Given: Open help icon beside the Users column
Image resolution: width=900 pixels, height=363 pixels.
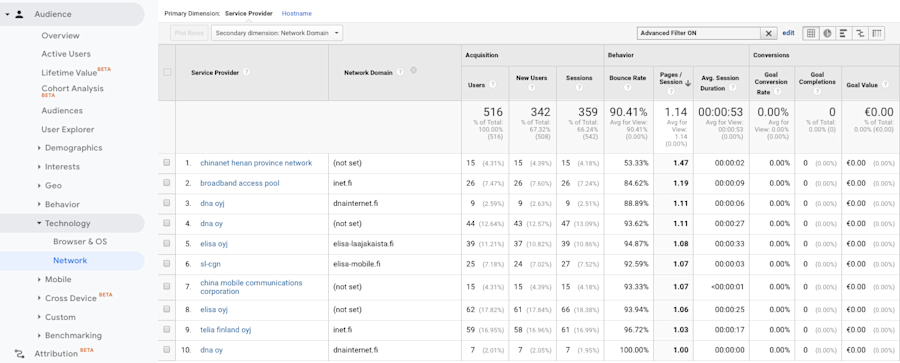Looking at the screenshot, I should coord(492,85).
